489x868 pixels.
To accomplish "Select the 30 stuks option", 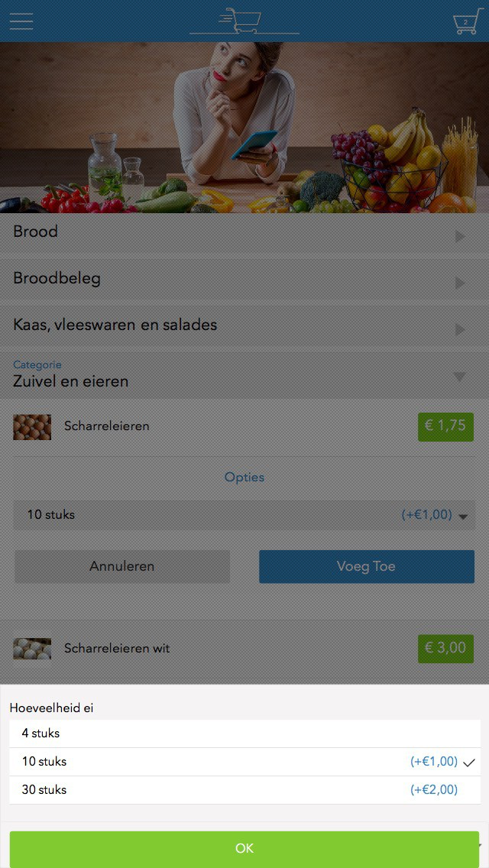I will (x=244, y=790).
